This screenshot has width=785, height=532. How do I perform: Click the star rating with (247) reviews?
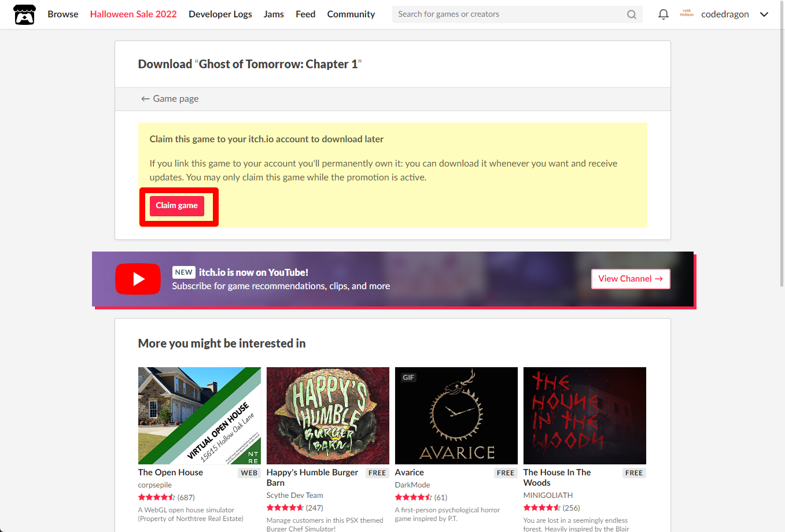(x=295, y=508)
